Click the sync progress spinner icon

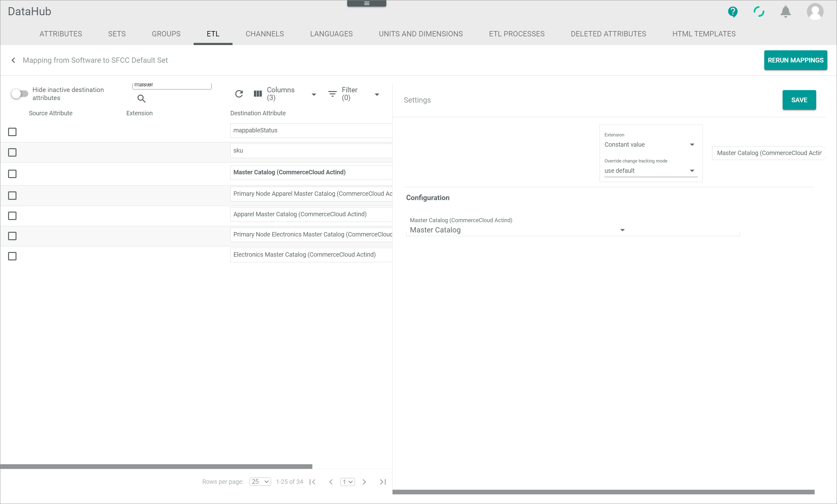tap(759, 12)
